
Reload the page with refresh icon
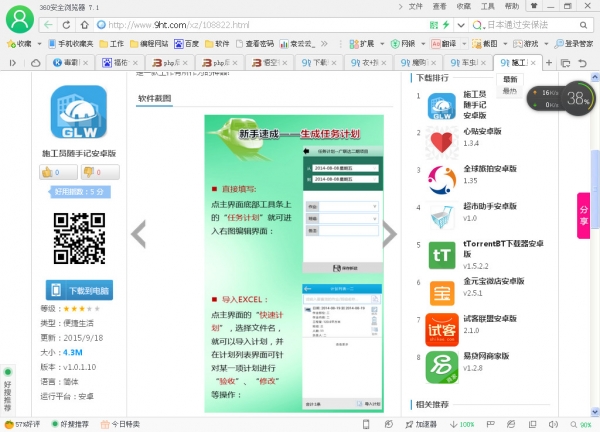(66, 25)
